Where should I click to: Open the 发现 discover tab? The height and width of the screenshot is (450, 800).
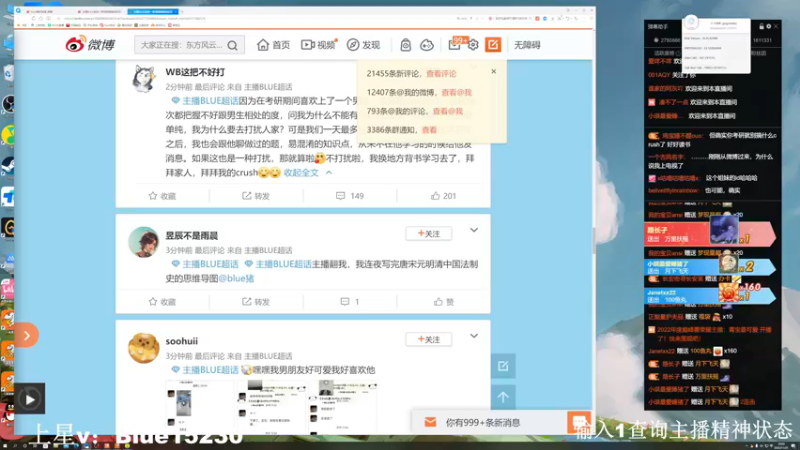tap(363, 45)
